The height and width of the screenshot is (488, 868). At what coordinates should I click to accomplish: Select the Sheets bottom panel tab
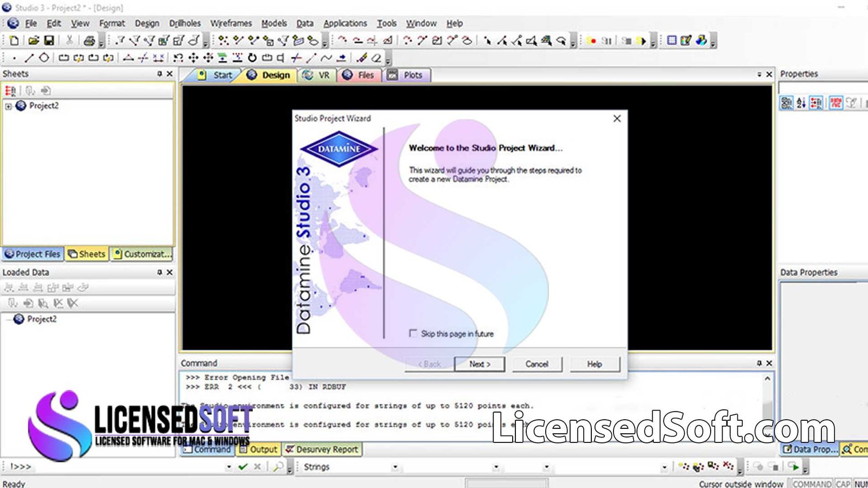[87, 254]
